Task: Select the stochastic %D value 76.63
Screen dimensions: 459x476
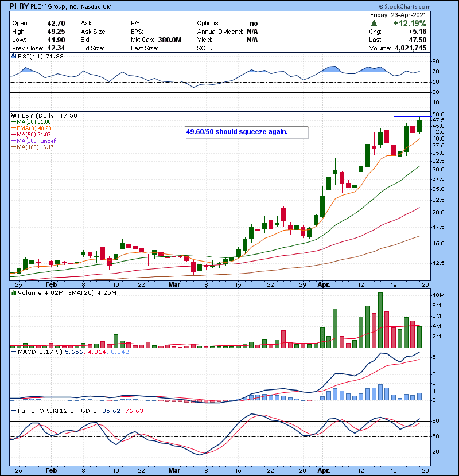Action: coord(134,411)
